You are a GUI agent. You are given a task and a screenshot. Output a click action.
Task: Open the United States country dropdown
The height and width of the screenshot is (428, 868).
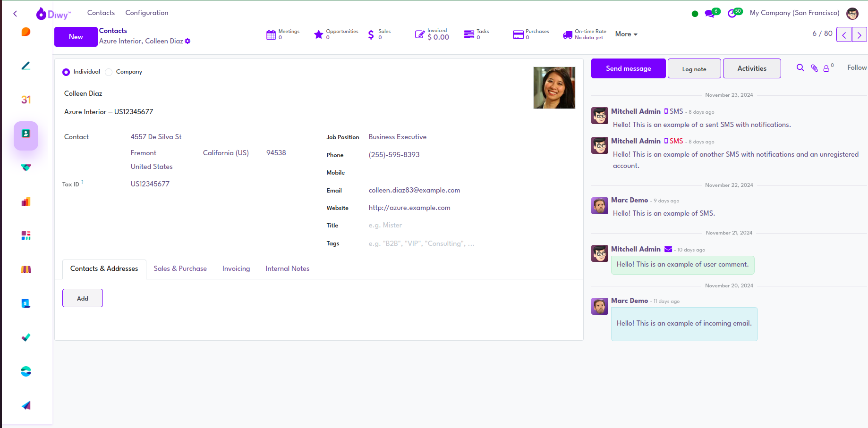coord(152,167)
